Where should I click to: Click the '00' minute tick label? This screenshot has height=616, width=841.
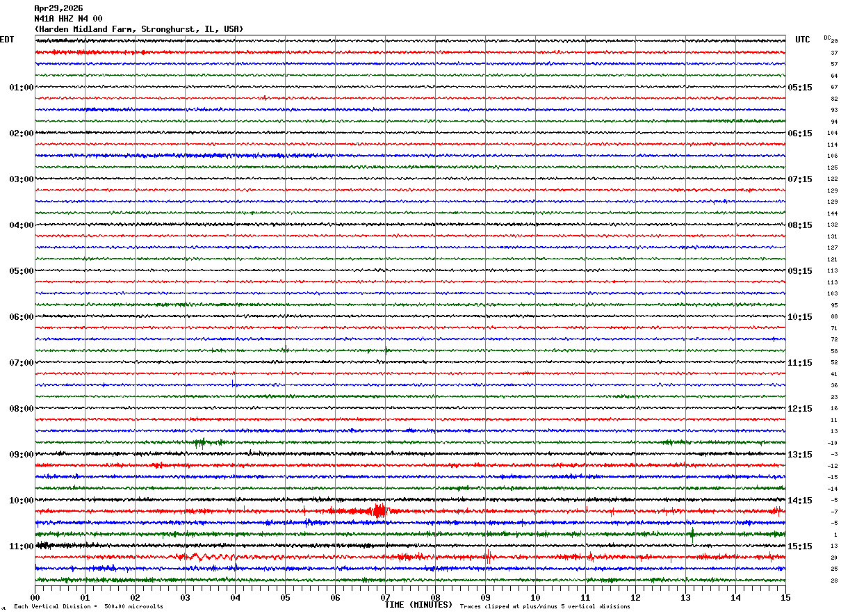[35, 597]
